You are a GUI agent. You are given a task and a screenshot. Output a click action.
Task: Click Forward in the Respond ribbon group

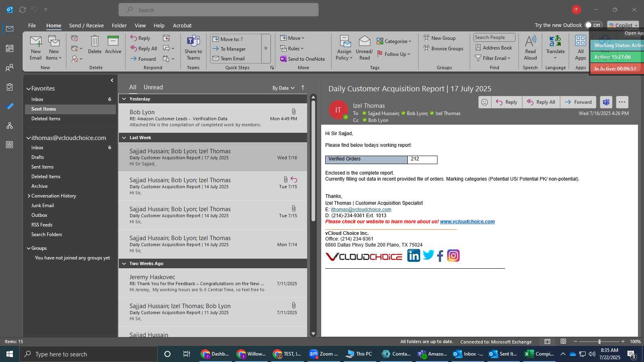(x=143, y=59)
